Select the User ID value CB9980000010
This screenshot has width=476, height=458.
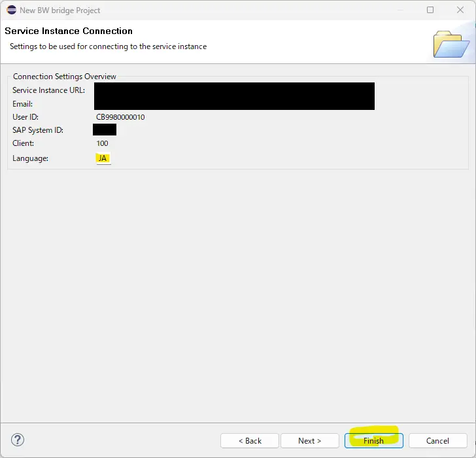[120, 117]
